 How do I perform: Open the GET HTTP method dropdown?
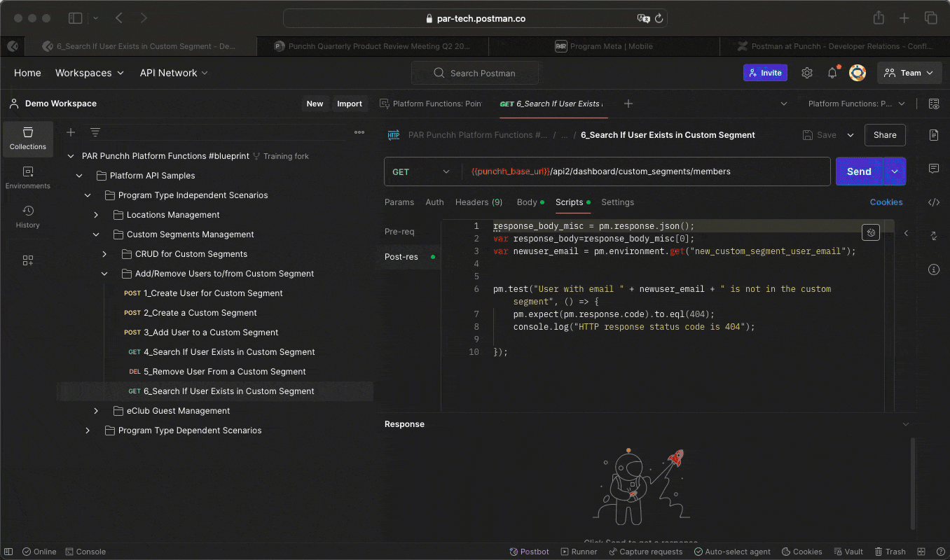pyautogui.click(x=422, y=171)
